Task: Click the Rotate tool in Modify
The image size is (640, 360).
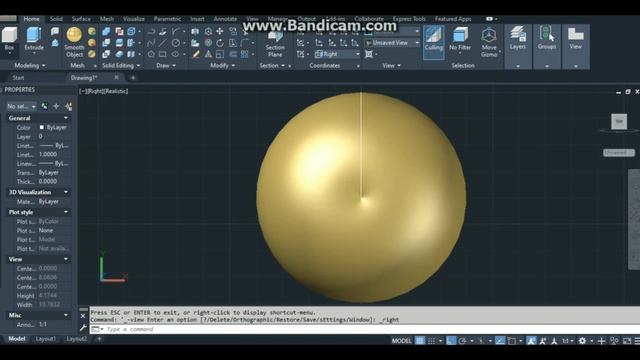Action: point(220,43)
